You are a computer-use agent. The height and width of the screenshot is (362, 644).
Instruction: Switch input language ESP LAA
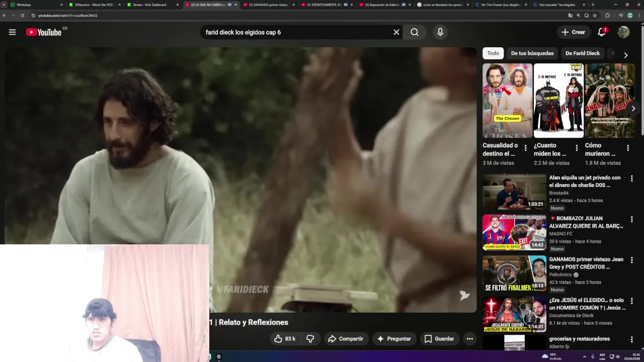pyautogui.click(x=602, y=356)
